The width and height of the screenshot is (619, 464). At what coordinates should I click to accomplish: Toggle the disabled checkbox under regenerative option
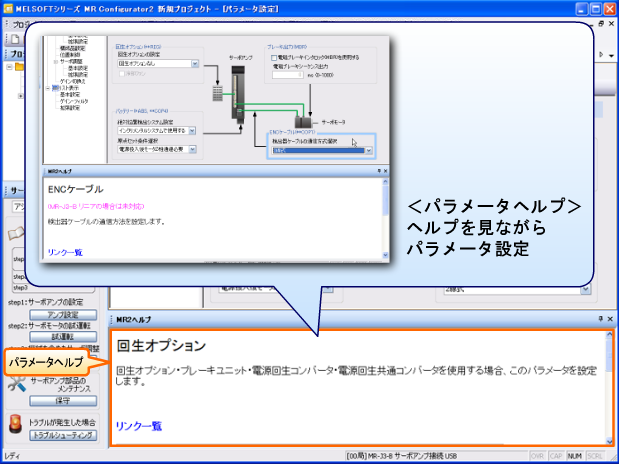[122, 72]
